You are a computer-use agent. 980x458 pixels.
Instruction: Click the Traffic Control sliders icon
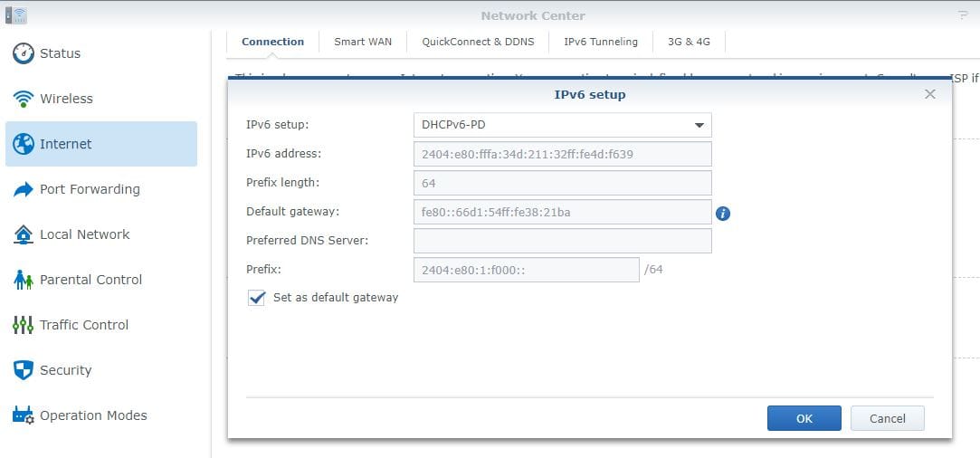[24, 325]
